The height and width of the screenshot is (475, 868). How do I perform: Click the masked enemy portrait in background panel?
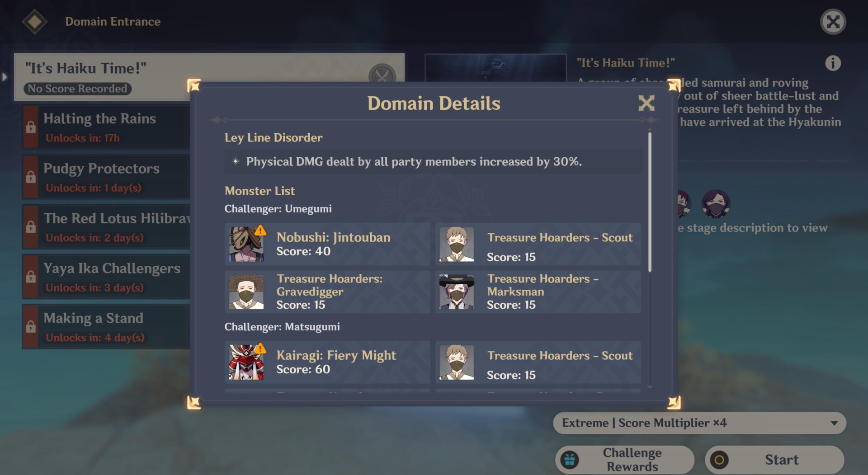pos(716,204)
